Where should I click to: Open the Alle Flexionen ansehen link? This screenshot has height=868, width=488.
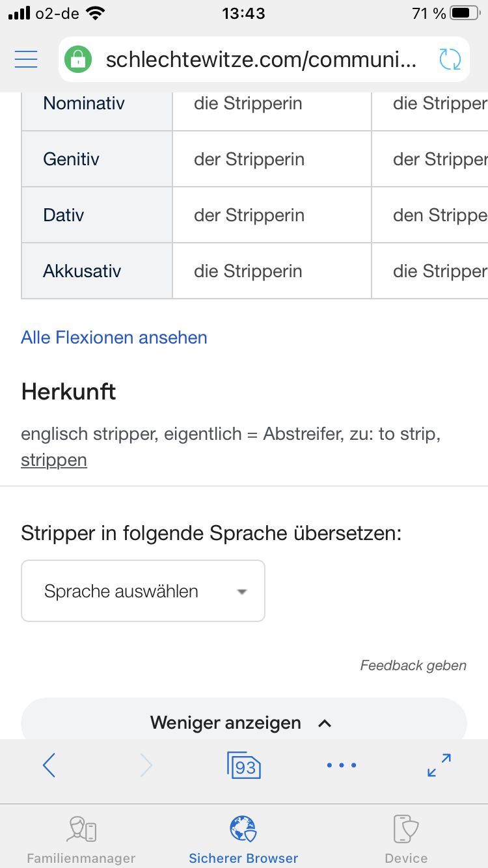point(114,337)
